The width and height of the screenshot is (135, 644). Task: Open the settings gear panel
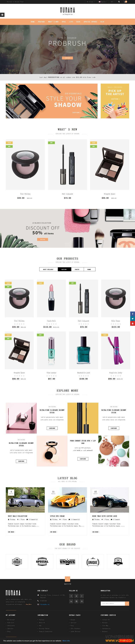[2, 15]
